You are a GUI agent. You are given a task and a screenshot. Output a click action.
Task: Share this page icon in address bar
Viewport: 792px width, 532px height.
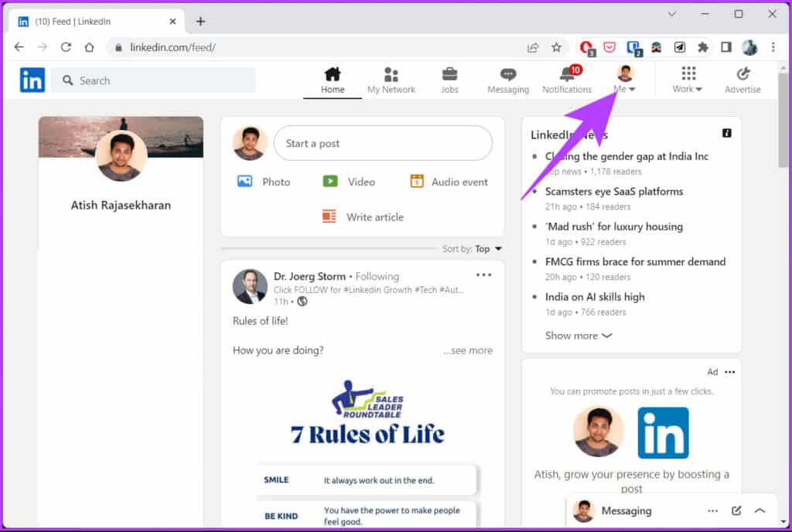532,47
